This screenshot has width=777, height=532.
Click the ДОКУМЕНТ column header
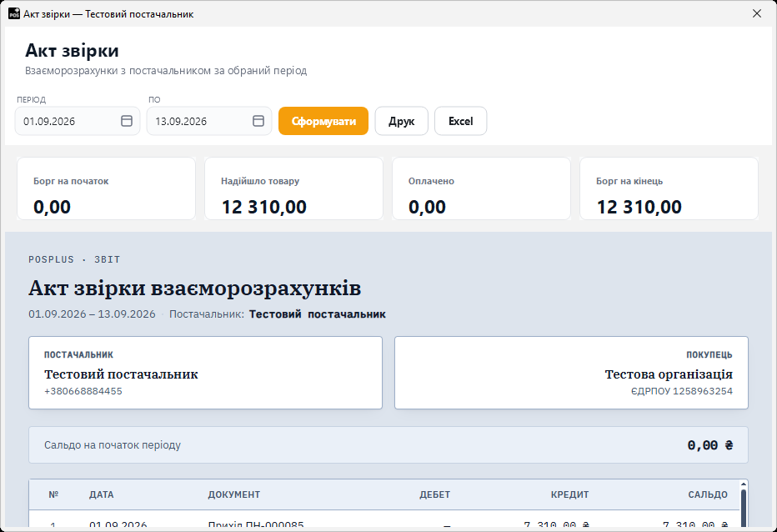point(234,494)
